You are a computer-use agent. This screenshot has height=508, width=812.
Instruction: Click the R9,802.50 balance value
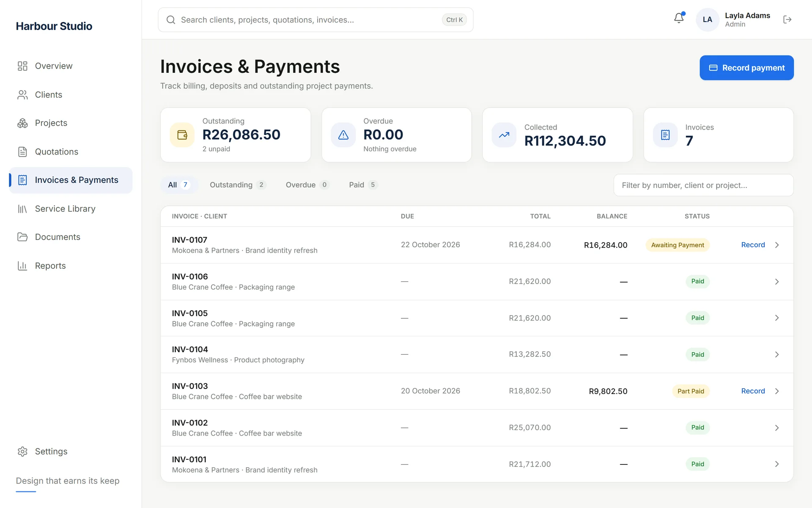point(608,392)
